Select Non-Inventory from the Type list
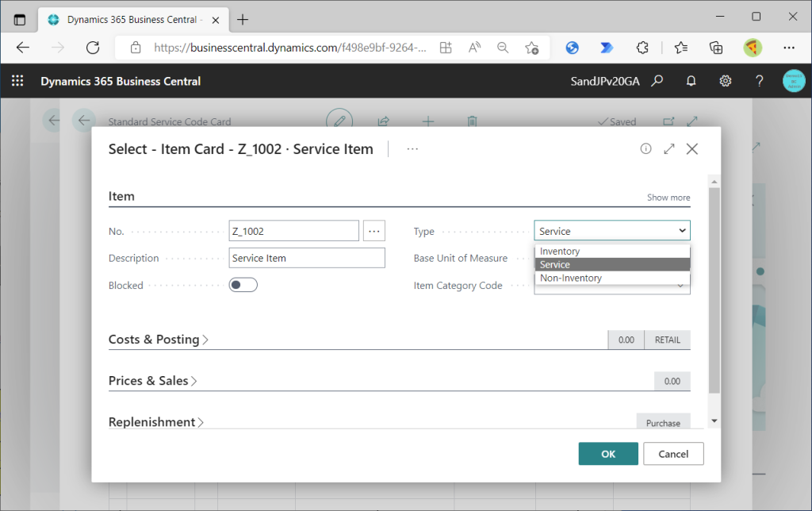This screenshot has height=511, width=812. pos(612,278)
